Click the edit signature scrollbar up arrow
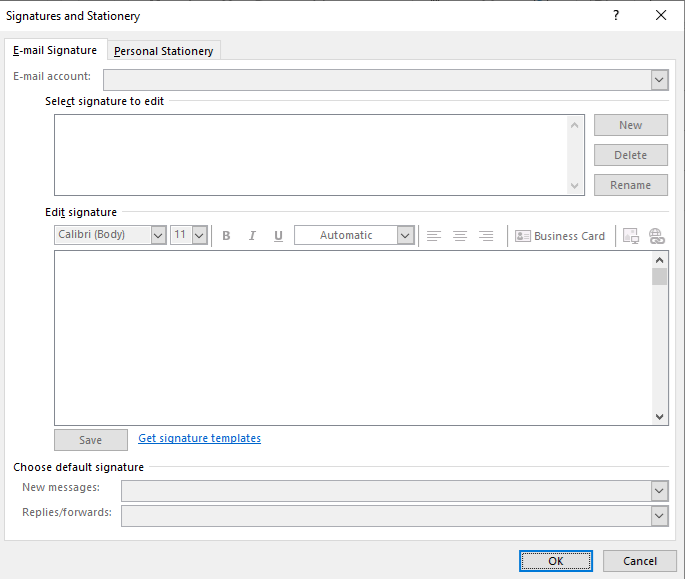The image size is (685, 579). point(660,260)
